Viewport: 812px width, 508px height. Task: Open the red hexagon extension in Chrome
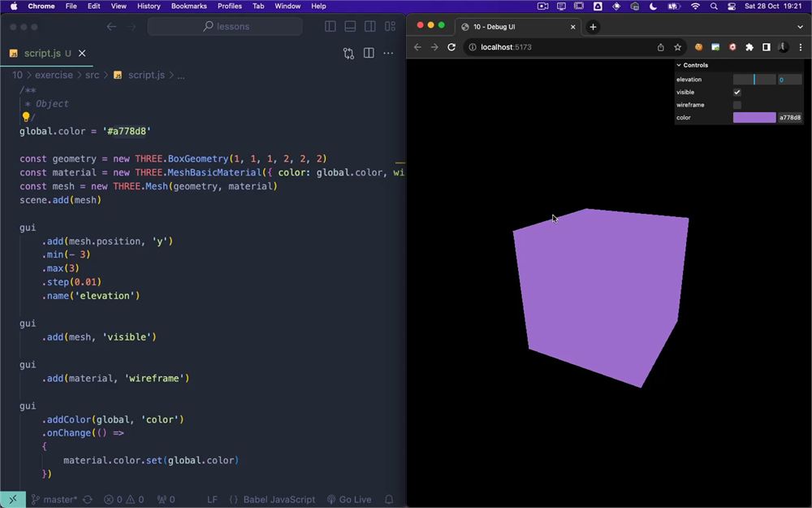tap(732, 47)
